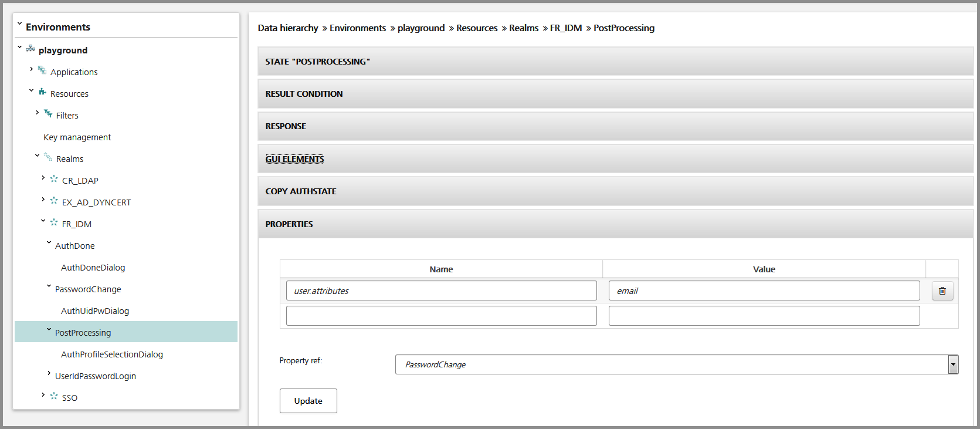Collapse the PROPERTIES section header
Viewport: 980px width, 429px height.
[615, 224]
